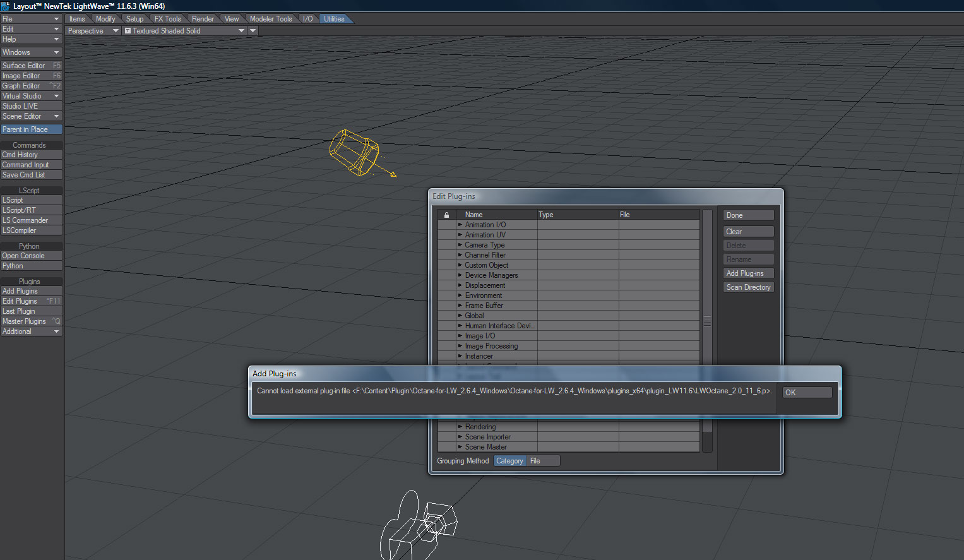Click the plug-in list vertical scrollbar handle
964x560 pixels.
(x=707, y=321)
